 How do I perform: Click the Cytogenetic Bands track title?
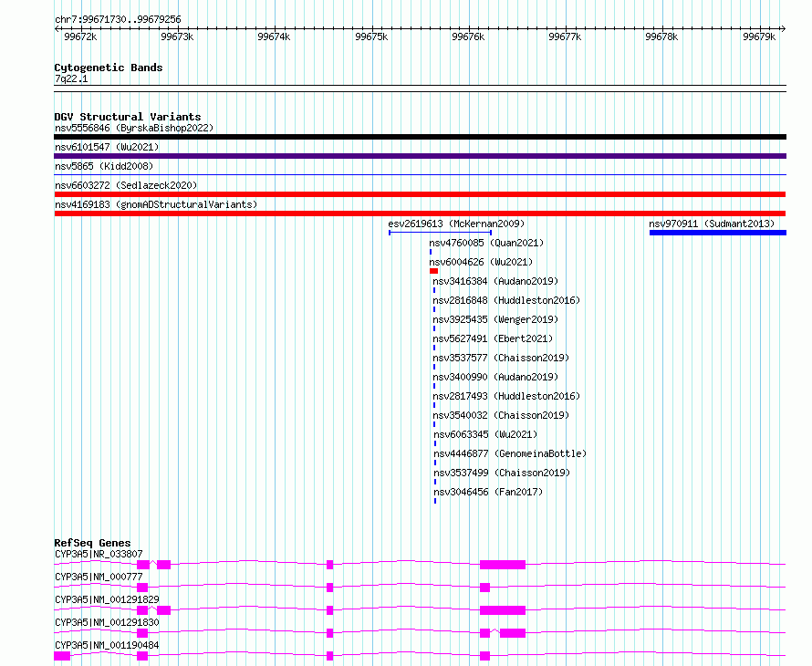[109, 68]
